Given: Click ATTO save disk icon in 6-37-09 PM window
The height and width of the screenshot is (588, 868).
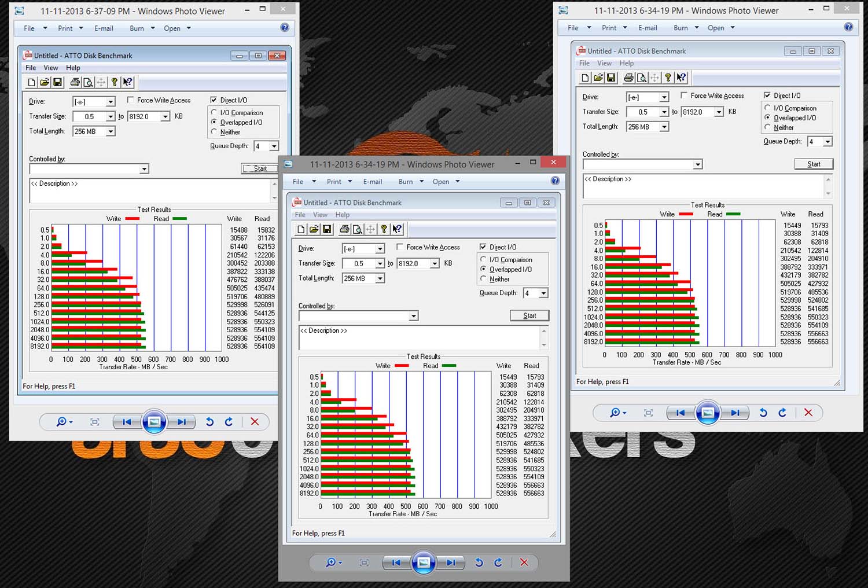Looking at the screenshot, I should [x=57, y=82].
